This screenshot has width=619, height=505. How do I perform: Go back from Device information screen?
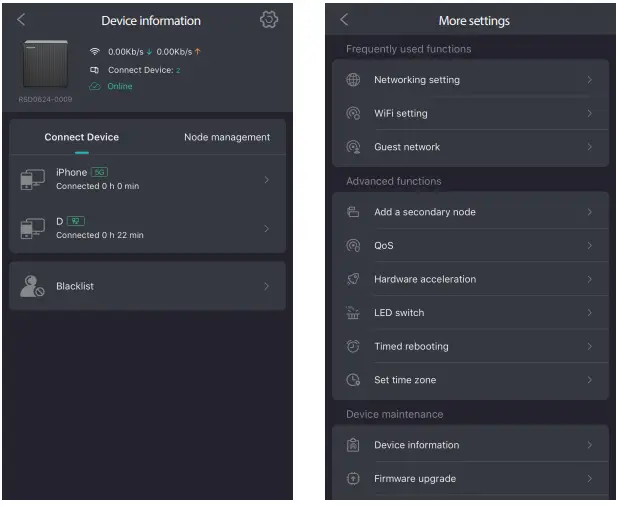[22, 20]
